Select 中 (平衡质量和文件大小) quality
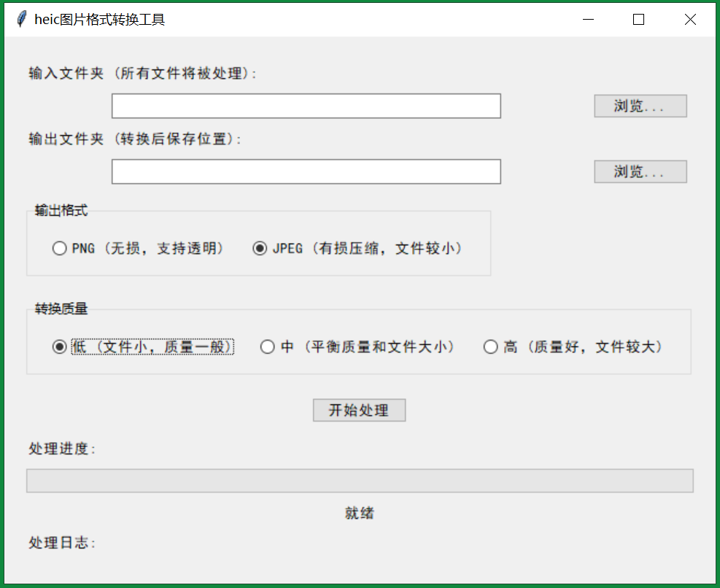 click(268, 347)
